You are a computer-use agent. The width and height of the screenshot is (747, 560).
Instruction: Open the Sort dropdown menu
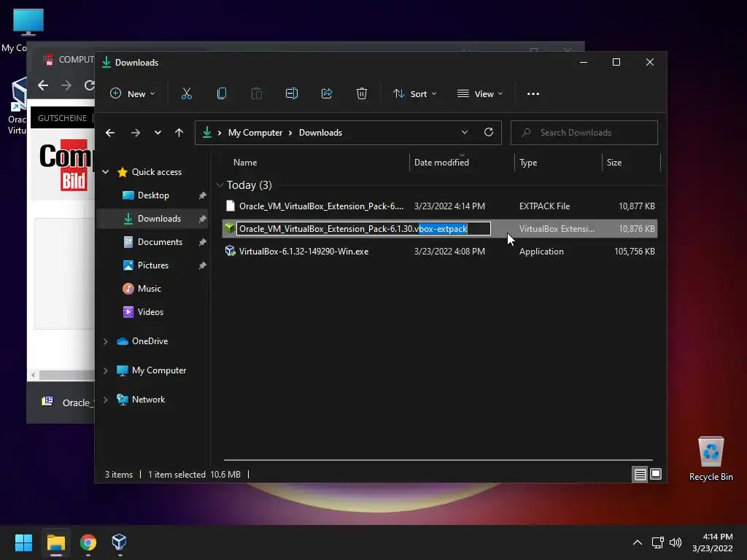tap(414, 94)
